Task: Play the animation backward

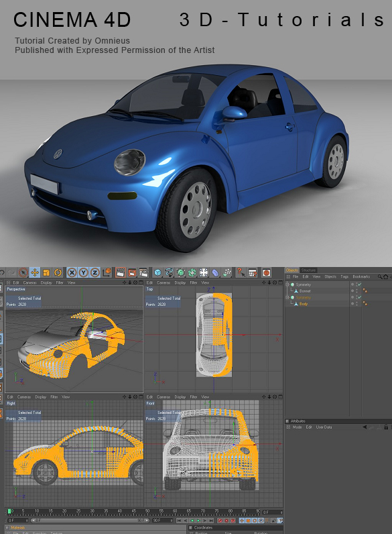Action: point(192,521)
